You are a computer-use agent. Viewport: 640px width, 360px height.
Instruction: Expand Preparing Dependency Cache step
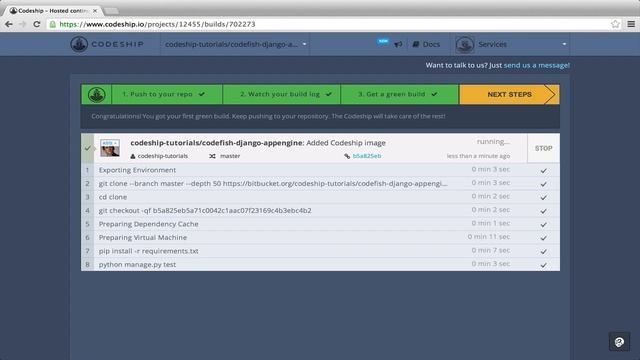pyautogui.click(x=320, y=224)
